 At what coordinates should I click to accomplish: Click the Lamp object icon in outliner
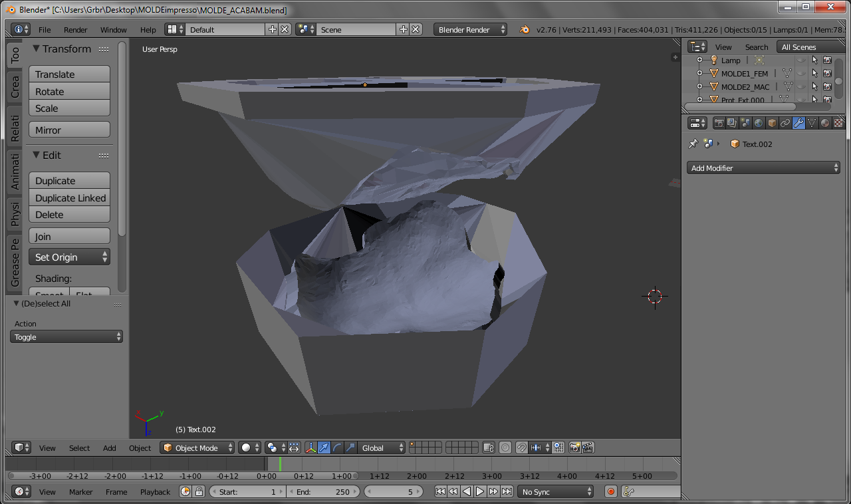click(x=714, y=60)
